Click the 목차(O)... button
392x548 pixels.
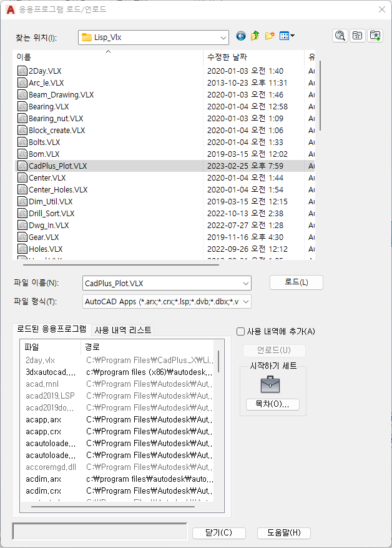(x=272, y=404)
